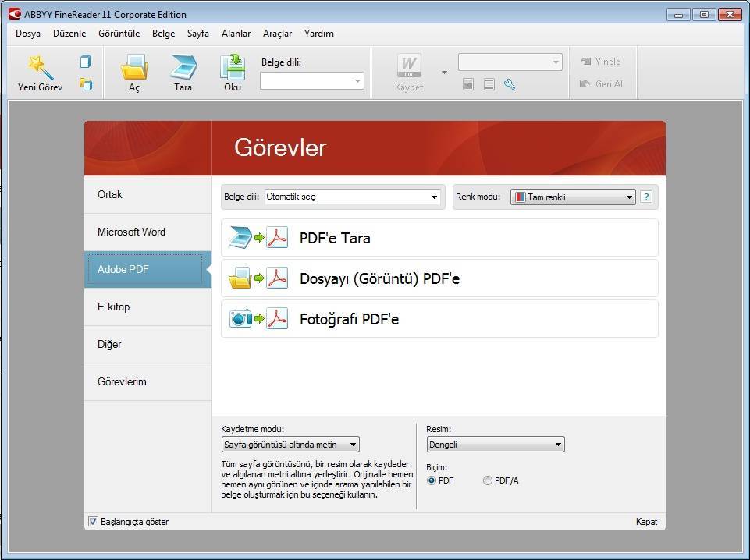Screen dimensions: 750x560
Task: Expand the Kaydet arrow dropdown
Action: [x=444, y=73]
